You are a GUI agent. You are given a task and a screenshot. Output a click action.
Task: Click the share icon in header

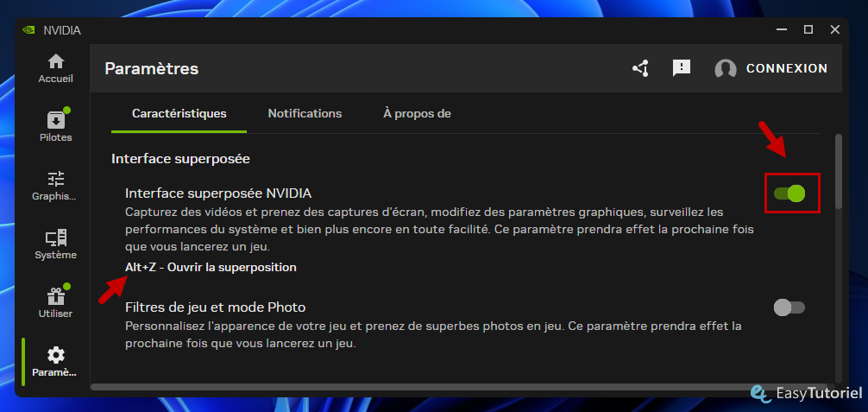640,68
